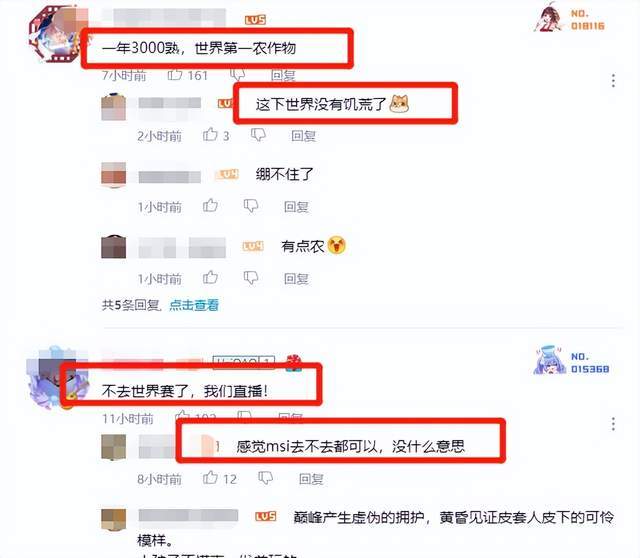Like the top comment with 161 likes

pos(175,75)
